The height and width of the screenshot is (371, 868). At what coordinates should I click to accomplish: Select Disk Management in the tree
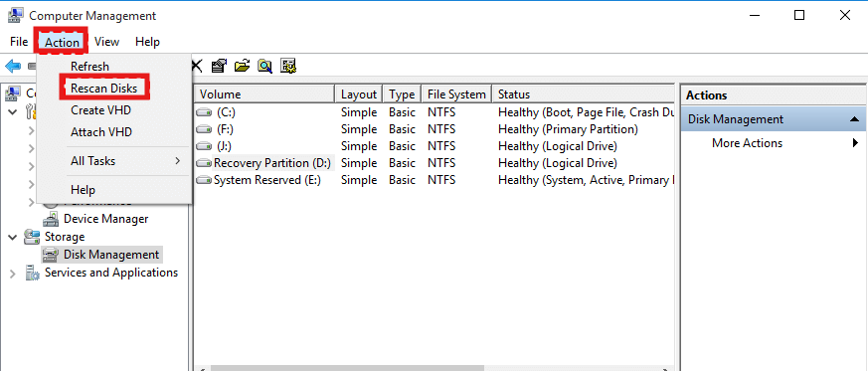pos(111,255)
